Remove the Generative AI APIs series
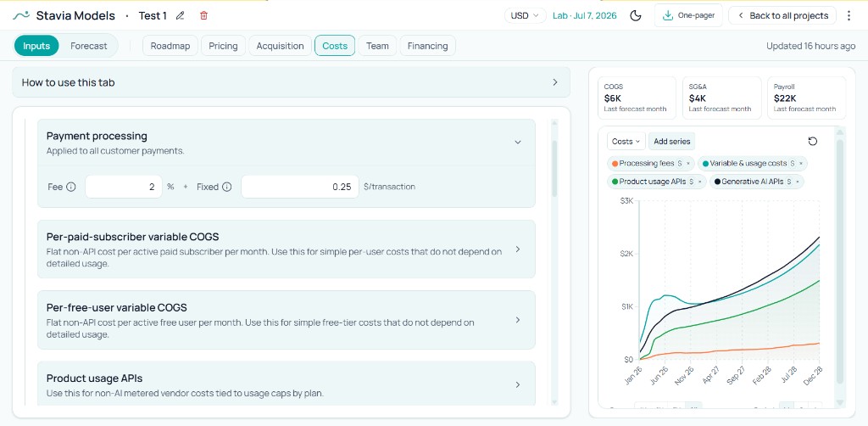This screenshot has height=426, width=868. 797,181
